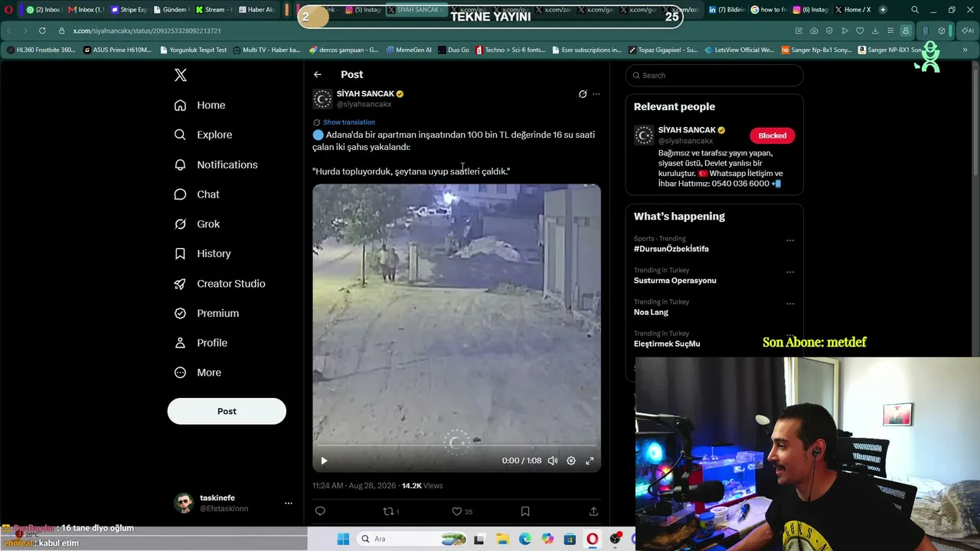
Task: Open Microsoft Store from the taskbar
Action: point(570,539)
